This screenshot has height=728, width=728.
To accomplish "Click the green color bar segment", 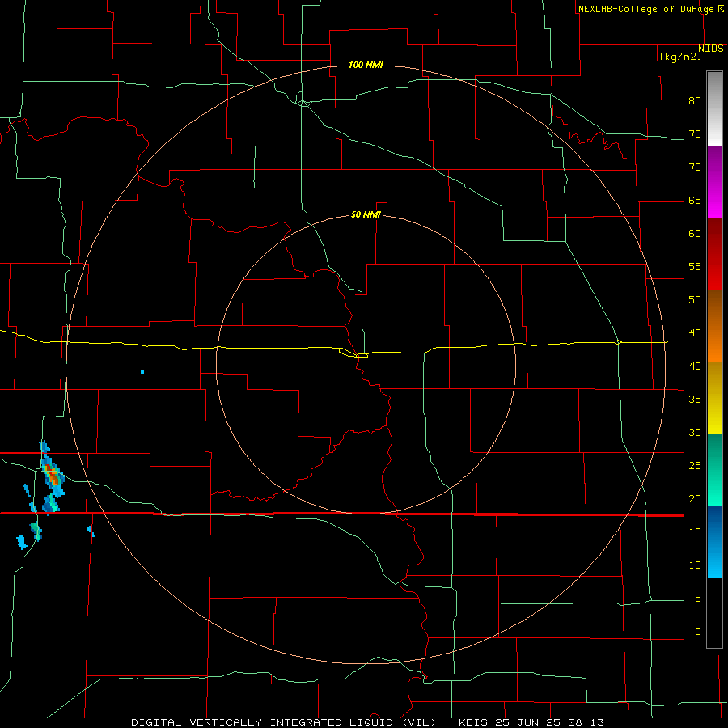I will click(x=714, y=470).
